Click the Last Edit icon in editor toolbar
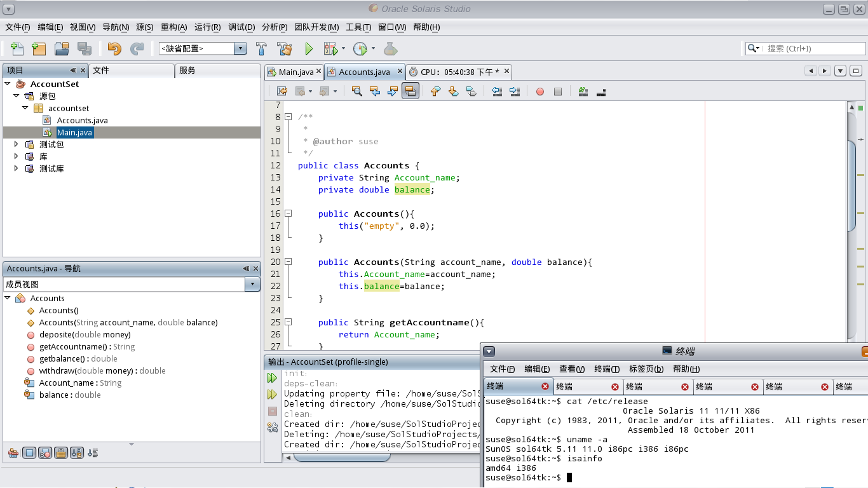Screen dimensions: 868x488 click(x=282, y=91)
